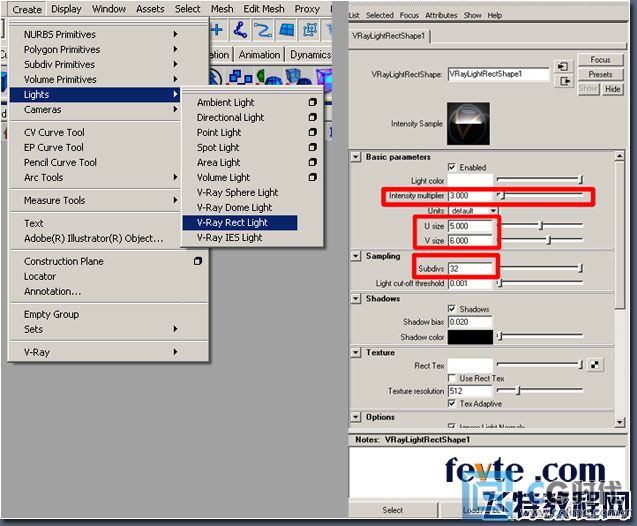Screen dimensions: 637x526
Task: Open Point Light option box
Action: [312, 132]
